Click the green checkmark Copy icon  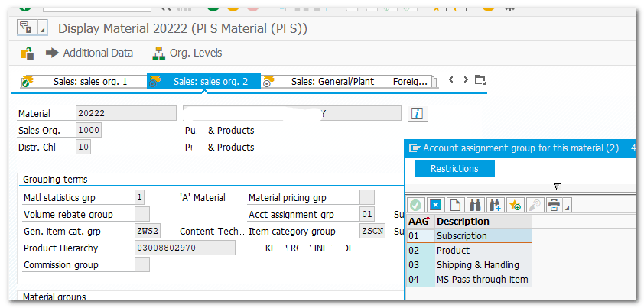coord(416,205)
